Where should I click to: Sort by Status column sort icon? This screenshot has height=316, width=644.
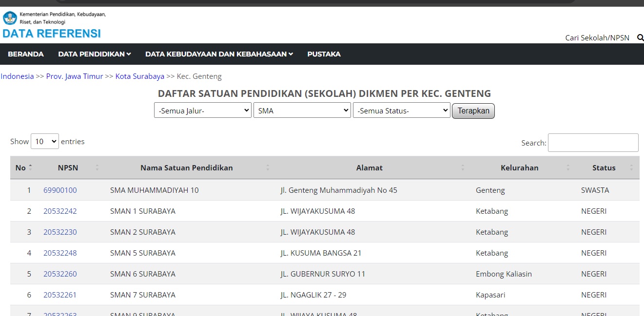click(x=631, y=167)
